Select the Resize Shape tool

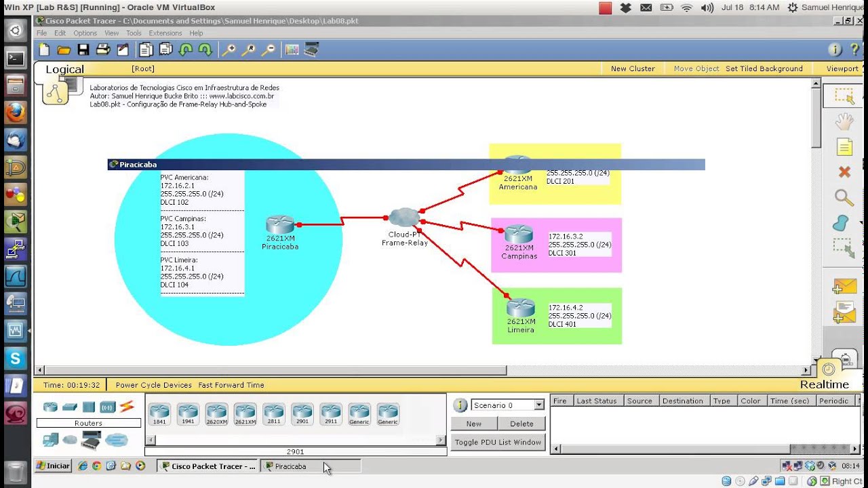pos(844,247)
